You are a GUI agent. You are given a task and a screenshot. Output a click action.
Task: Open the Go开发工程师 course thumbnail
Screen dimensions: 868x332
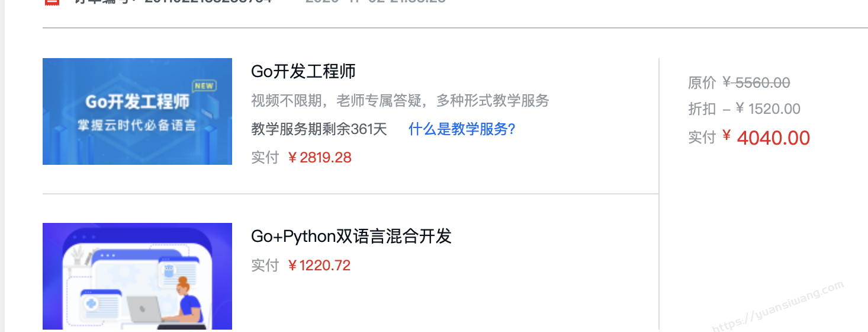point(137,111)
